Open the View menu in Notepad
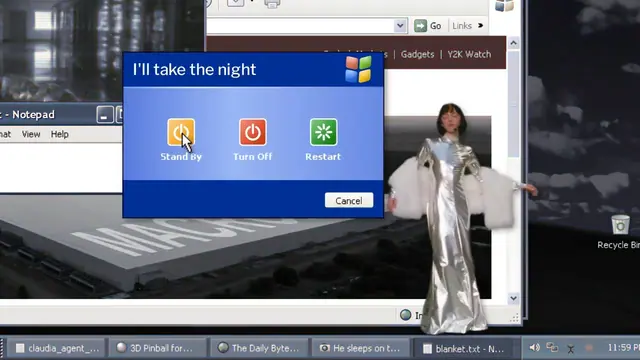This screenshot has height=360, width=640. (x=31, y=134)
